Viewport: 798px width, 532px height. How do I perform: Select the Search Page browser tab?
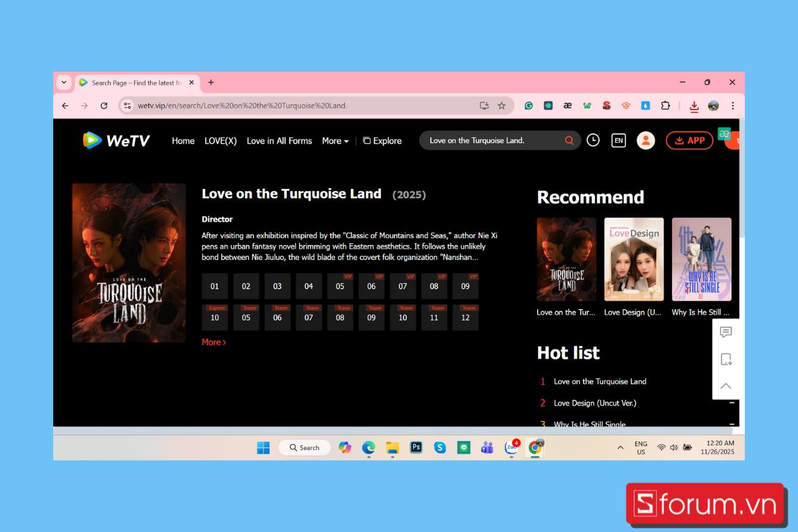pos(137,82)
